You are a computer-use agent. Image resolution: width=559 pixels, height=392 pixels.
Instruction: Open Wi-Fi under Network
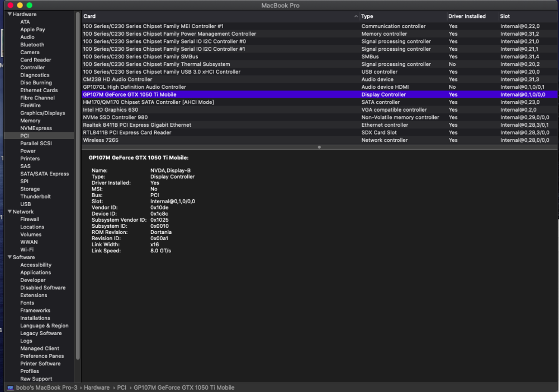[x=27, y=250]
